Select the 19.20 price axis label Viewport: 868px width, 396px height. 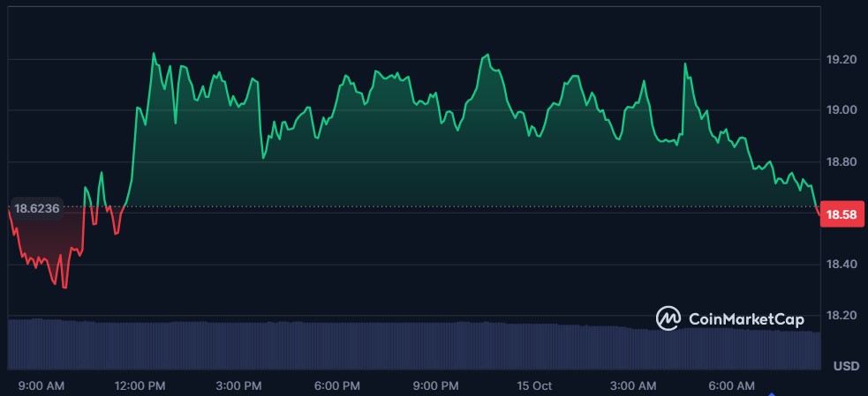pos(840,59)
